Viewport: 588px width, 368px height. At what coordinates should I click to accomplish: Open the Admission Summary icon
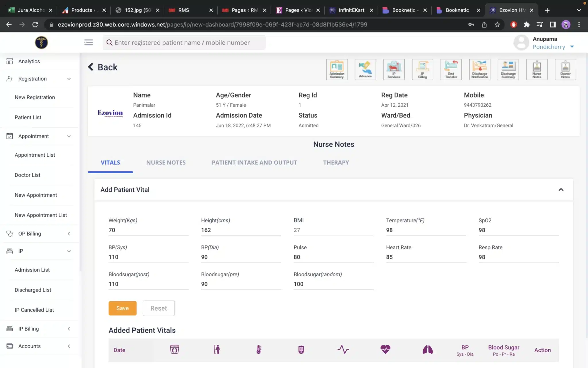(336, 69)
